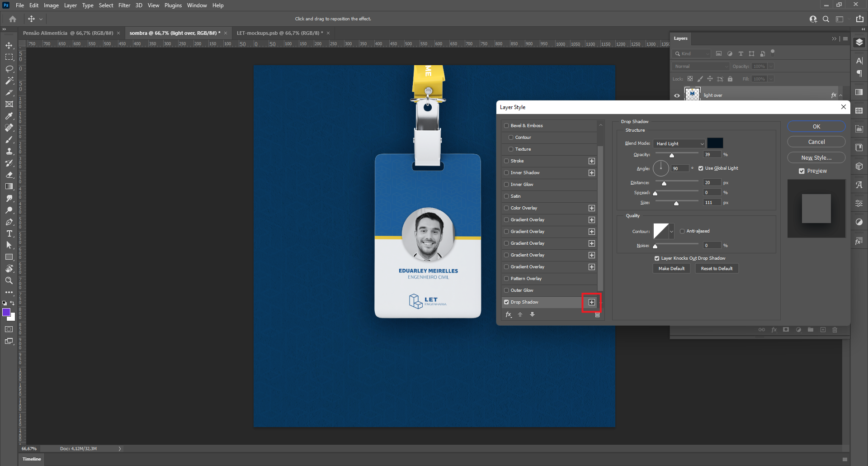
Task: Open the Blend Mode Hard Light dropdown
Action: pyautogui.click(x=679, y=144)
